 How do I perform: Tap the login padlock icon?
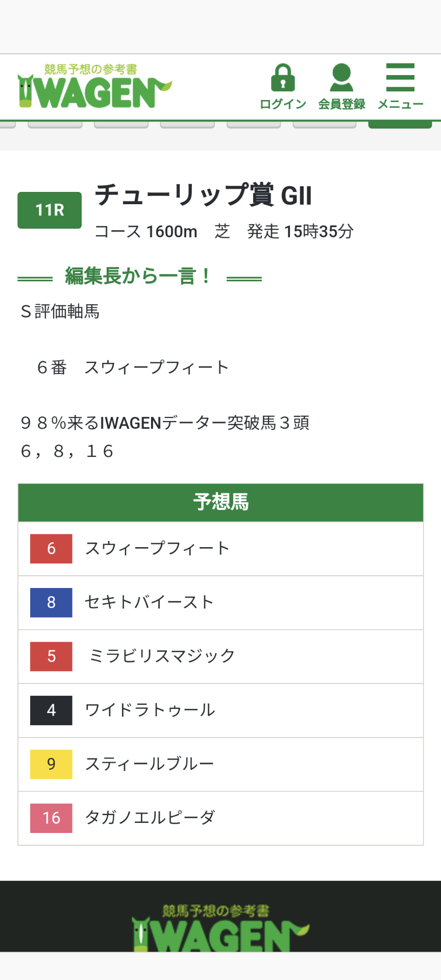[x=283, y=78]
